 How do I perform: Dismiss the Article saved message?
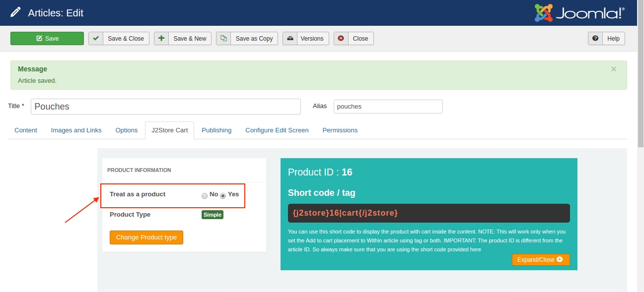(x=614, y=69)
